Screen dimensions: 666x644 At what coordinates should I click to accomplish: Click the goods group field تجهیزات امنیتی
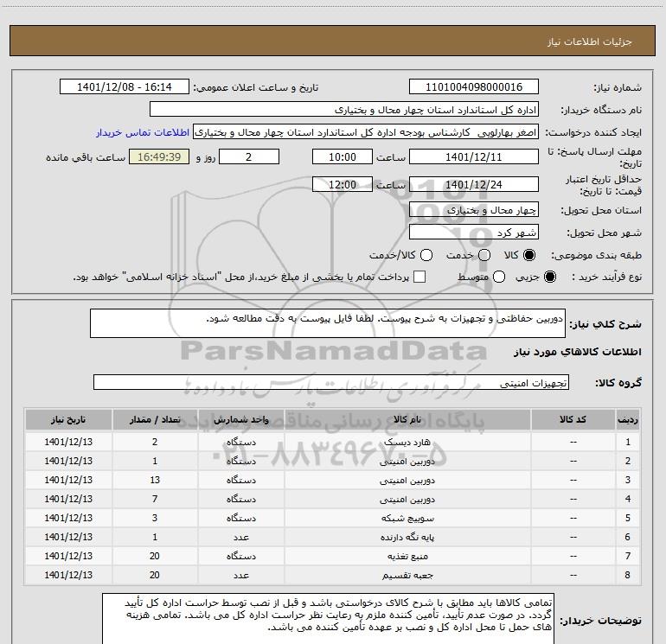(331, 382)
